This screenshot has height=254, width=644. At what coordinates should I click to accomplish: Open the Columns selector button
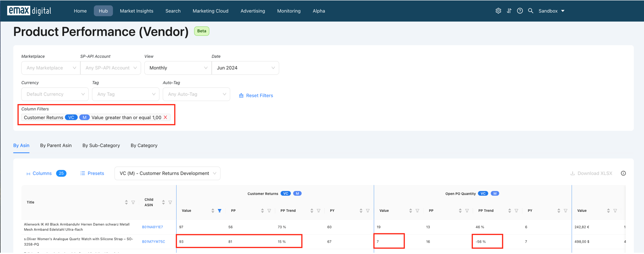46,174
